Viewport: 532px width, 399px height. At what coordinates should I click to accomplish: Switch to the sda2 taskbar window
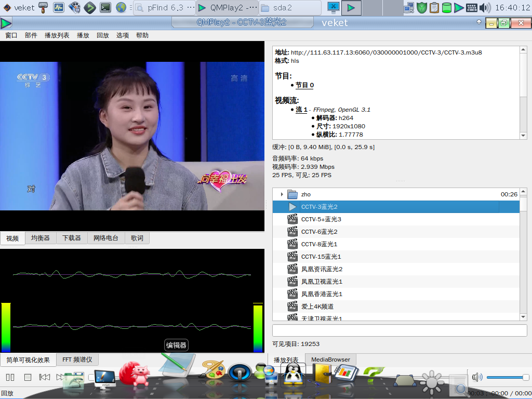click(x=290, y=7)
